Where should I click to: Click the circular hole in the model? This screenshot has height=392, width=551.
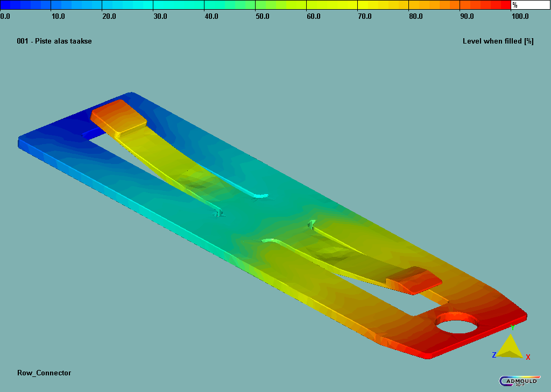point(457,324)
